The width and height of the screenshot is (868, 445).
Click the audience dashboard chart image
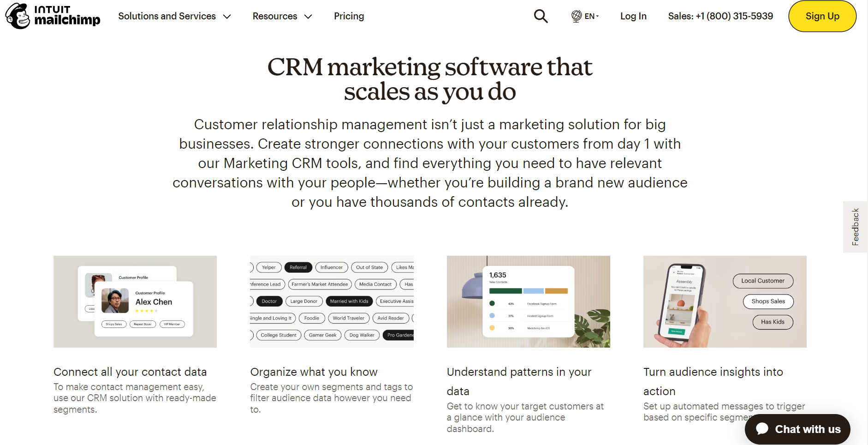(528, 301)
